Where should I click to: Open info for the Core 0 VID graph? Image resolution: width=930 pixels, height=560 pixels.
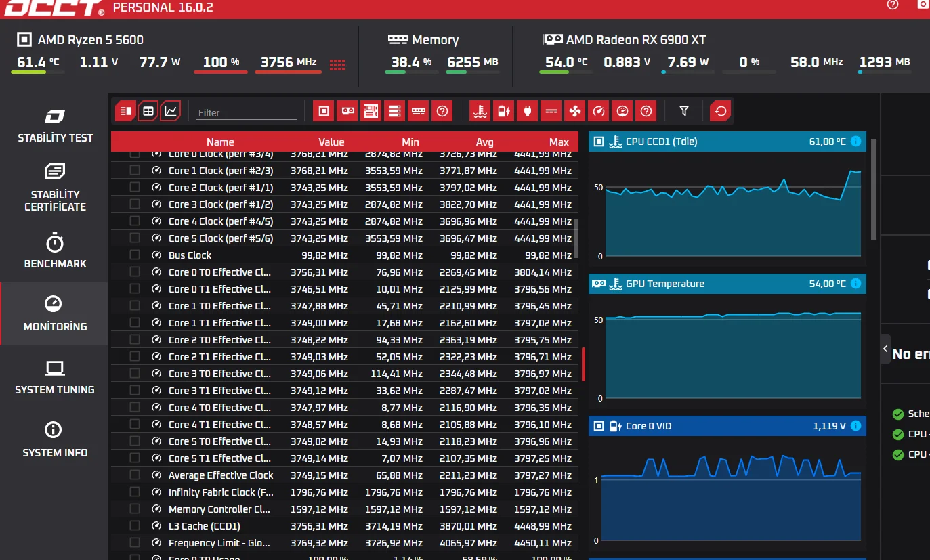855,426
